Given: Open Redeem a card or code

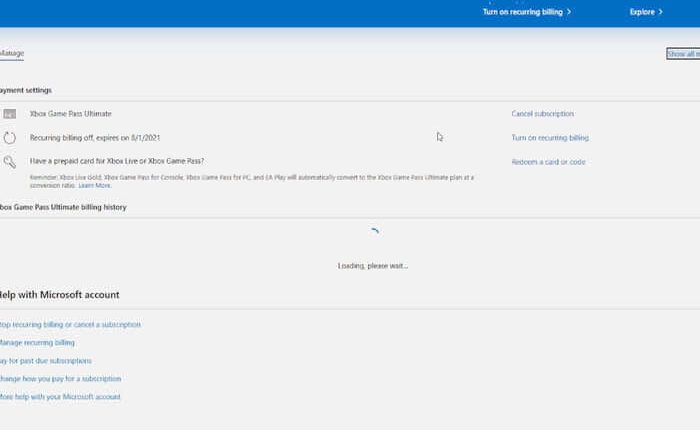Looking at the screenshot, I should click(548, 162).
